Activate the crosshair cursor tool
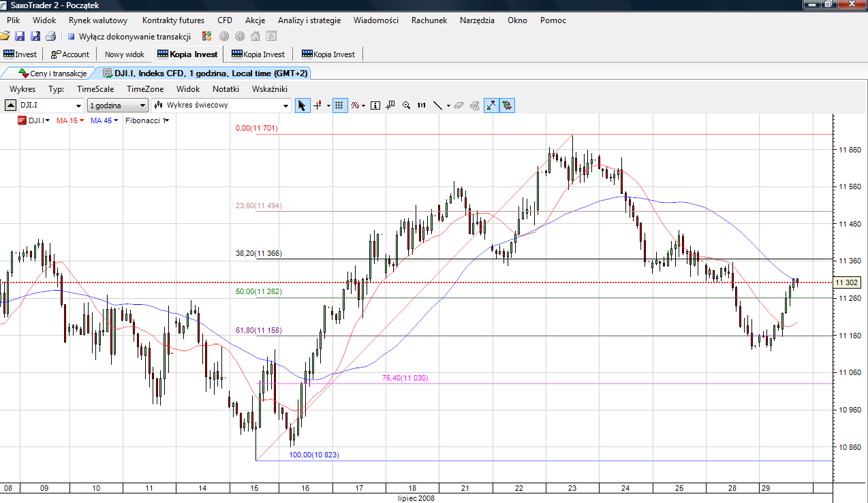 tap(317, 106)
